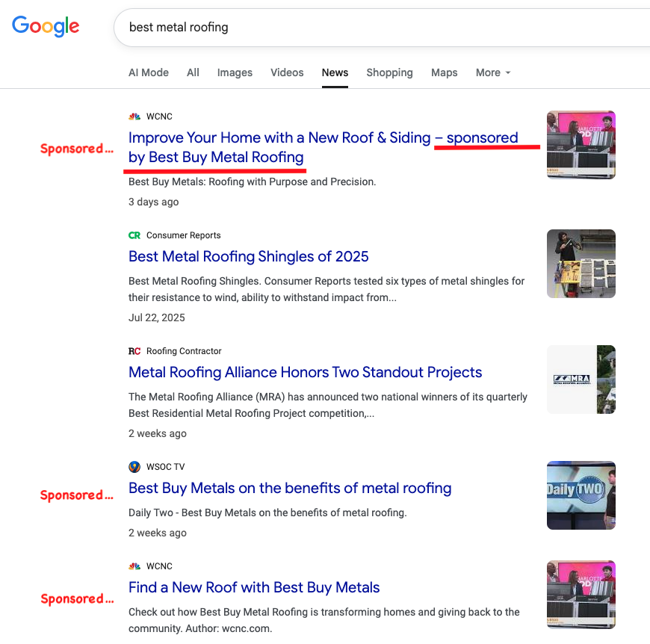Screen dimensions: 650x644
Task: Switch to the Videos tab
Action: tap(286, 72)
